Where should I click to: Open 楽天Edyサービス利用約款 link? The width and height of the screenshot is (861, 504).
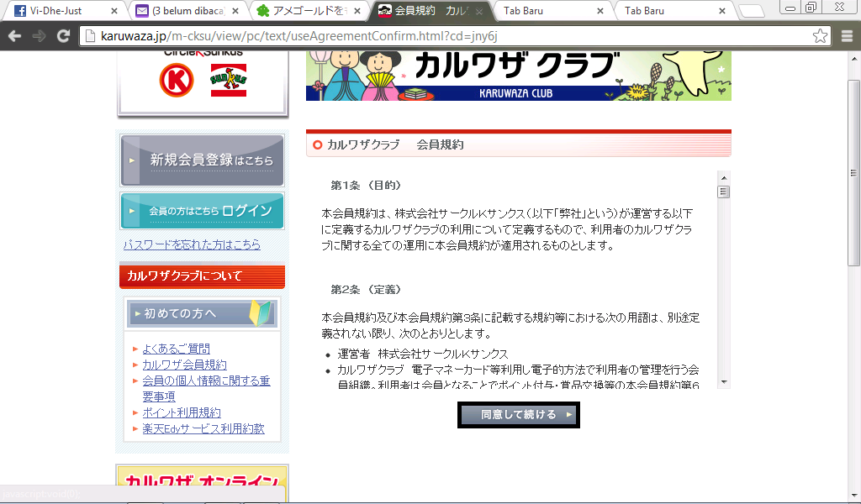(203, 428)
